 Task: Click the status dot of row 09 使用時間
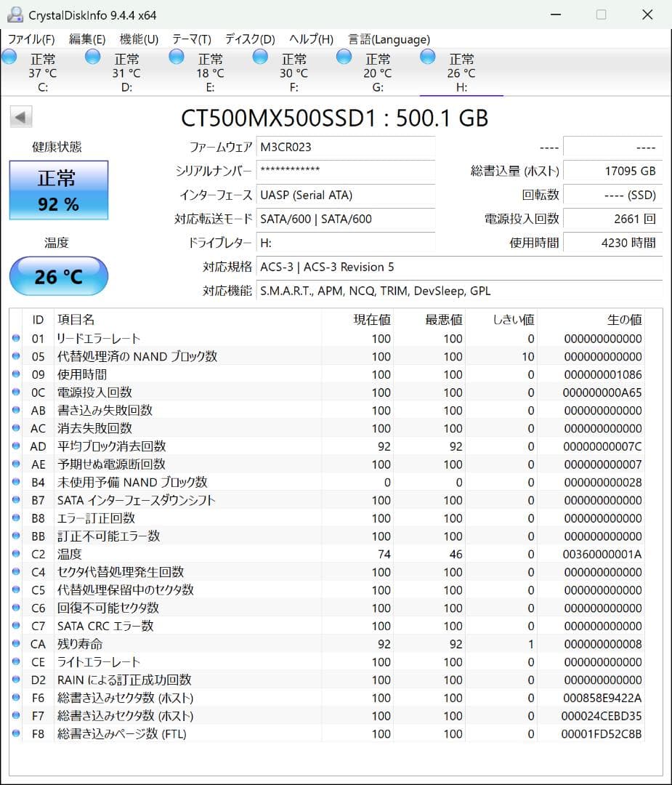pyautogui.click(x=16, y=374)
